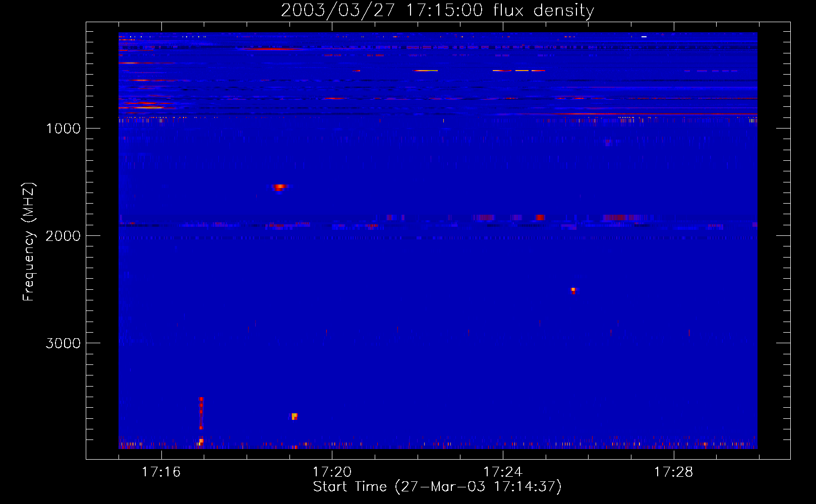Click the 'Start Time (27-Mar-03 17:14:37)' label

pyautogui.click(x=437, y=487)
